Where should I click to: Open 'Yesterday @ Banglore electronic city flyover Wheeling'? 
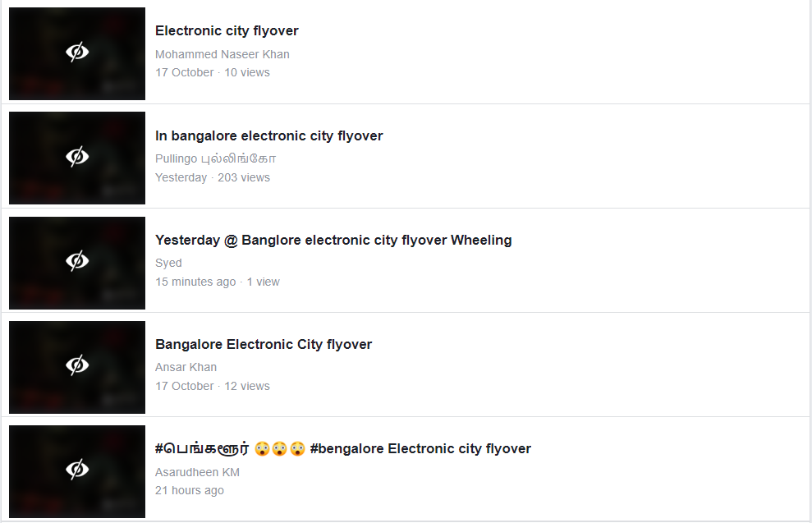[333, 241]
